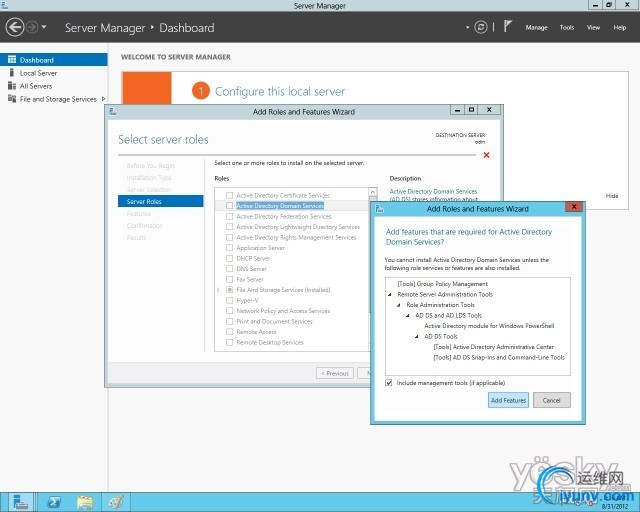Screen dimensions: 640x512
Task: Open the Help menu
Action: tap(619, 27)
